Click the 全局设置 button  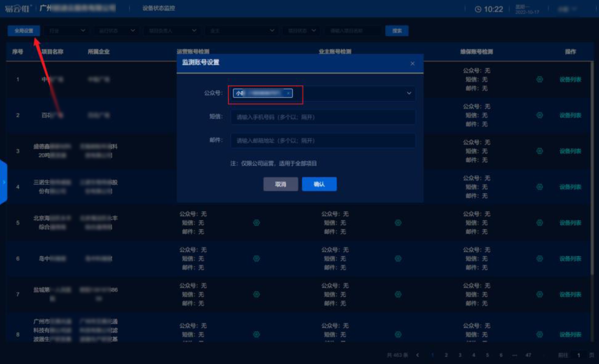(24, 31)
